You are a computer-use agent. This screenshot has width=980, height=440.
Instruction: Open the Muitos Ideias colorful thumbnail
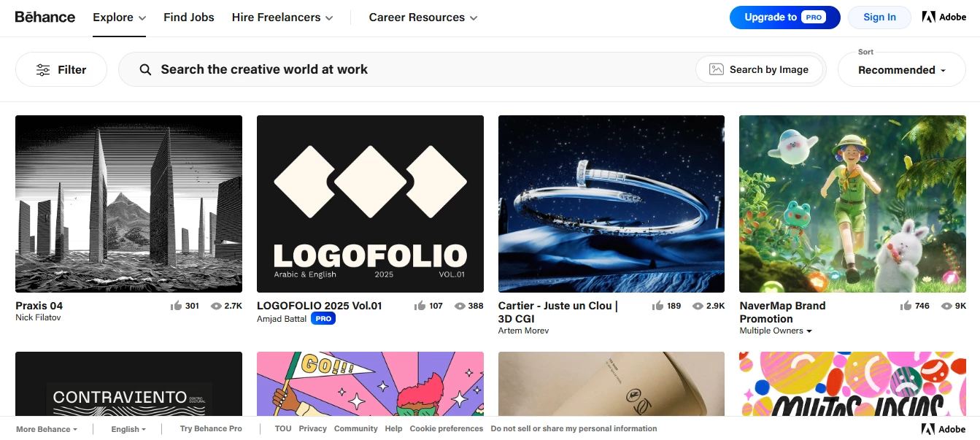click(x=852, y=384)
